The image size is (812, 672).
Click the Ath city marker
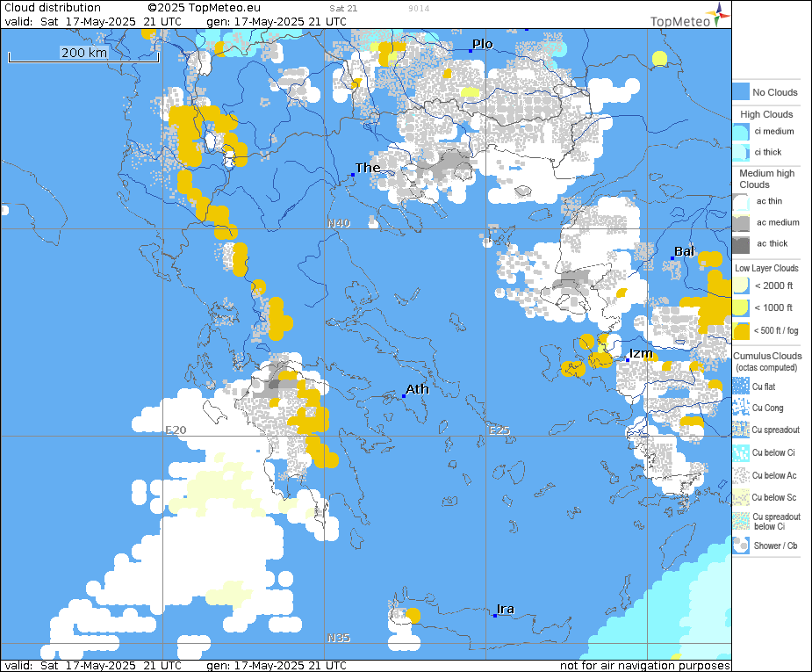tap(404, 396)
